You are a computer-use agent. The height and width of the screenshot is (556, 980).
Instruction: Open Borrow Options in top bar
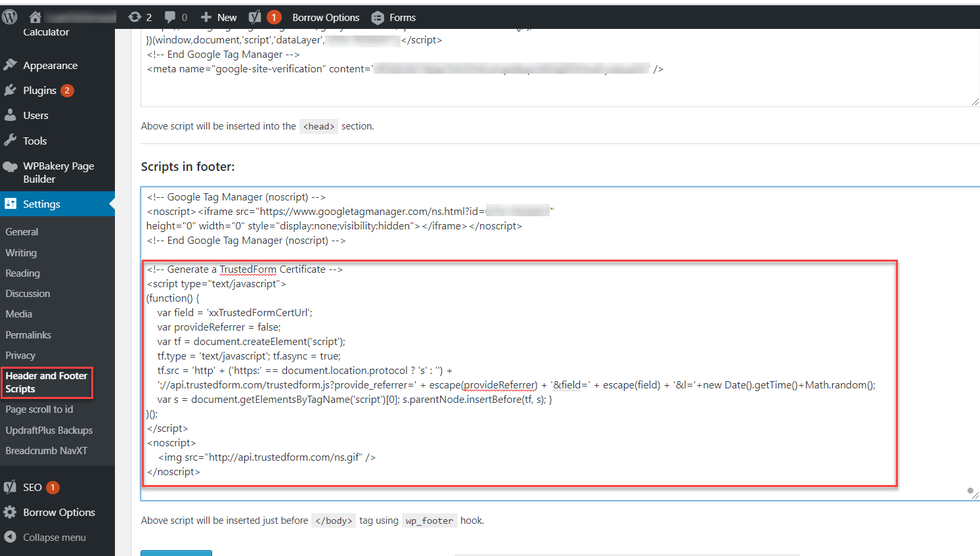326,17
